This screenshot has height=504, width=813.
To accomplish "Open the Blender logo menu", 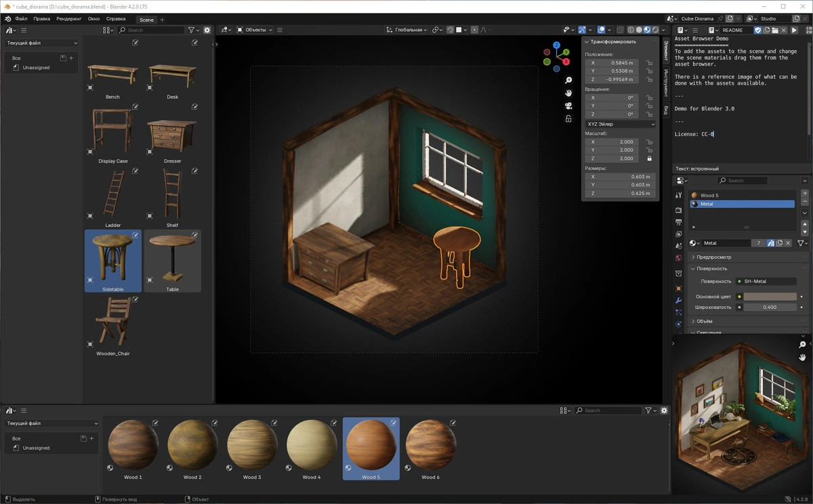I will (x=7, y=19).
